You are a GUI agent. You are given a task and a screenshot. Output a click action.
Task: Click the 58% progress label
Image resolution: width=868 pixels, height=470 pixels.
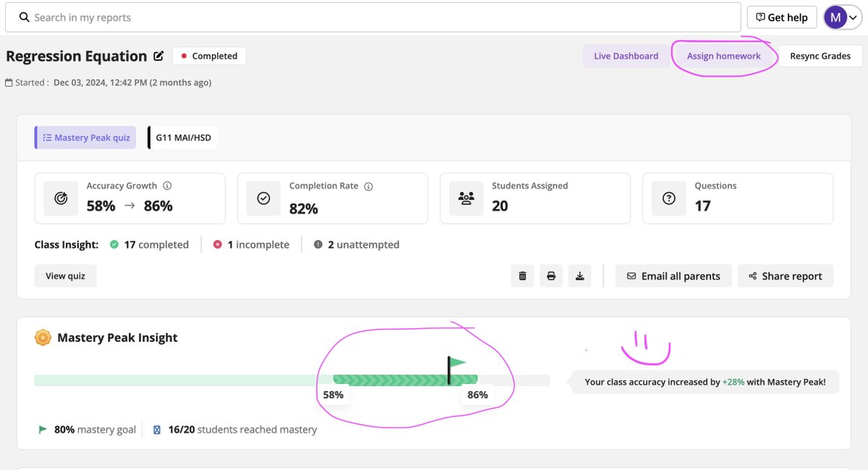[x=333, y=395]
